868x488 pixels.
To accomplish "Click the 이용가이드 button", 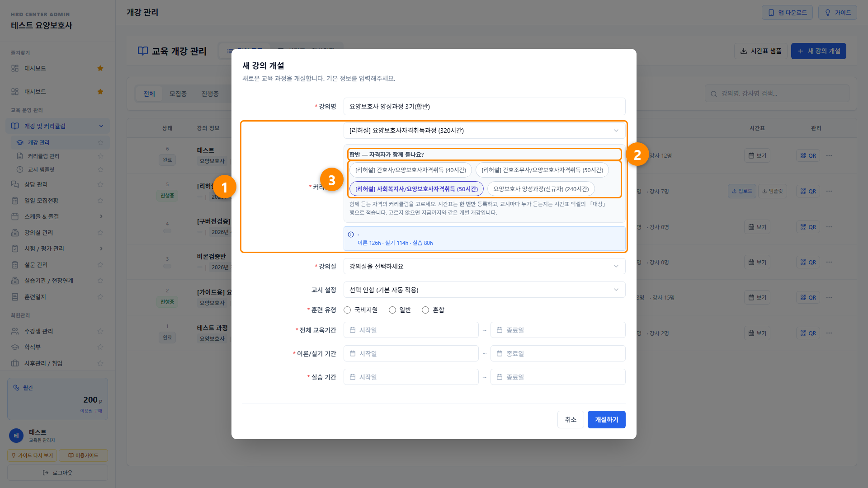I will click(83, 455).
